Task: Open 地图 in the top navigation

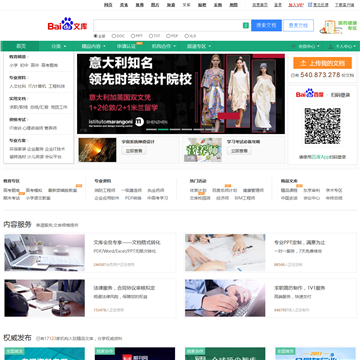Action: tap(233, 5)
